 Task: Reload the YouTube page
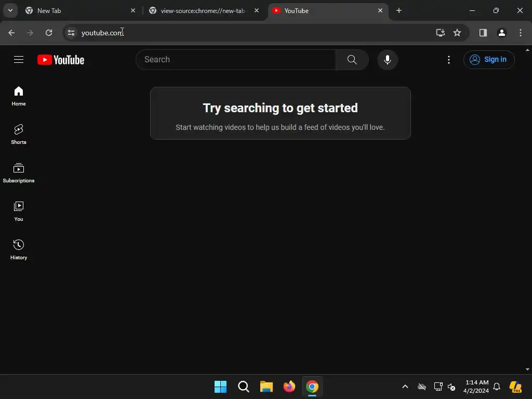(49, 33)
